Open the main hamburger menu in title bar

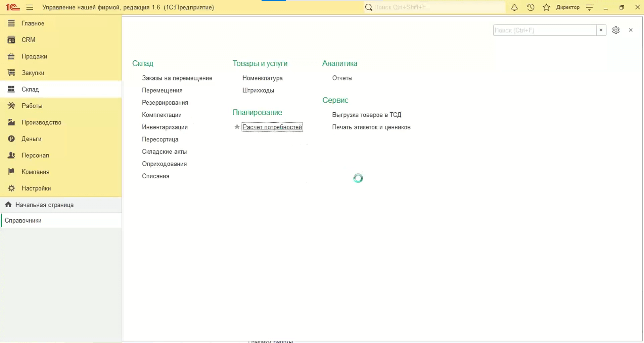click(30, 7)
